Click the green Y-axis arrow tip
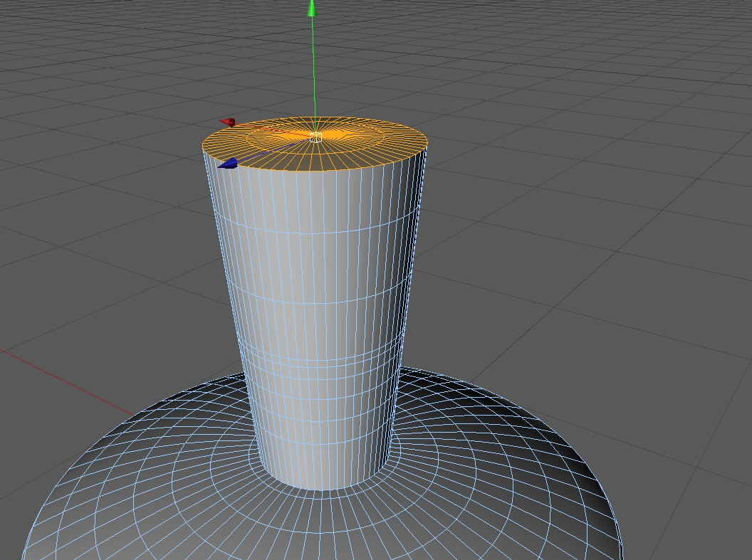The height and width of the screenshot is (560, 752). coord(312,8)
